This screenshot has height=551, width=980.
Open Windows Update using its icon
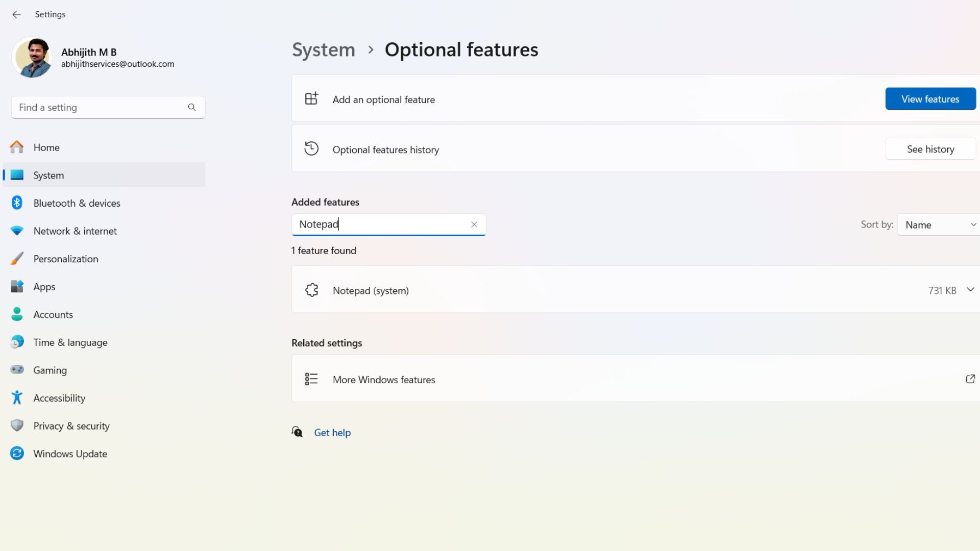point(17,454)
